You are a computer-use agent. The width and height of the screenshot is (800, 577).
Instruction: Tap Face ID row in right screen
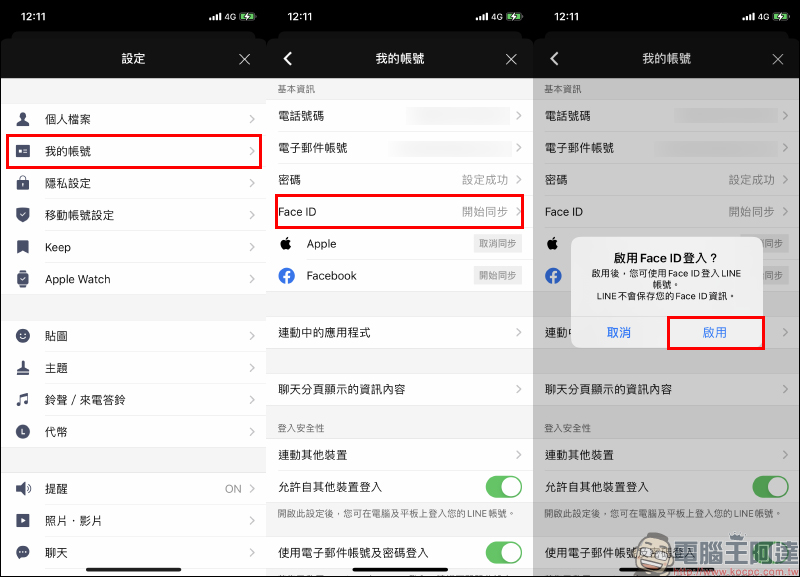666,212
